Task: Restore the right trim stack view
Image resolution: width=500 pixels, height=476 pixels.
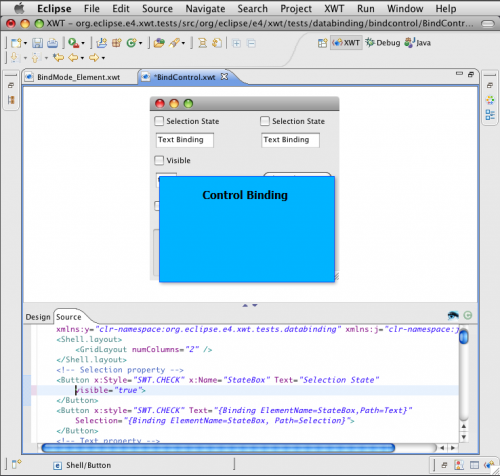Action: [490, 85]
